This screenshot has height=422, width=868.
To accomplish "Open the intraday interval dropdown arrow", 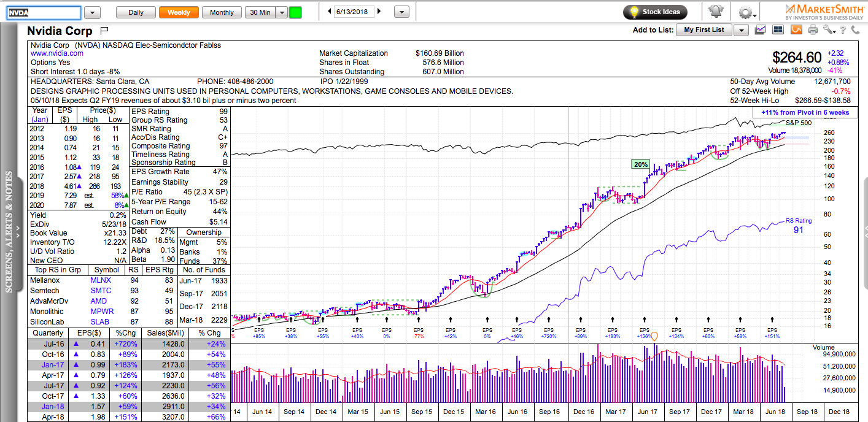I will click(x=281, y=12).
